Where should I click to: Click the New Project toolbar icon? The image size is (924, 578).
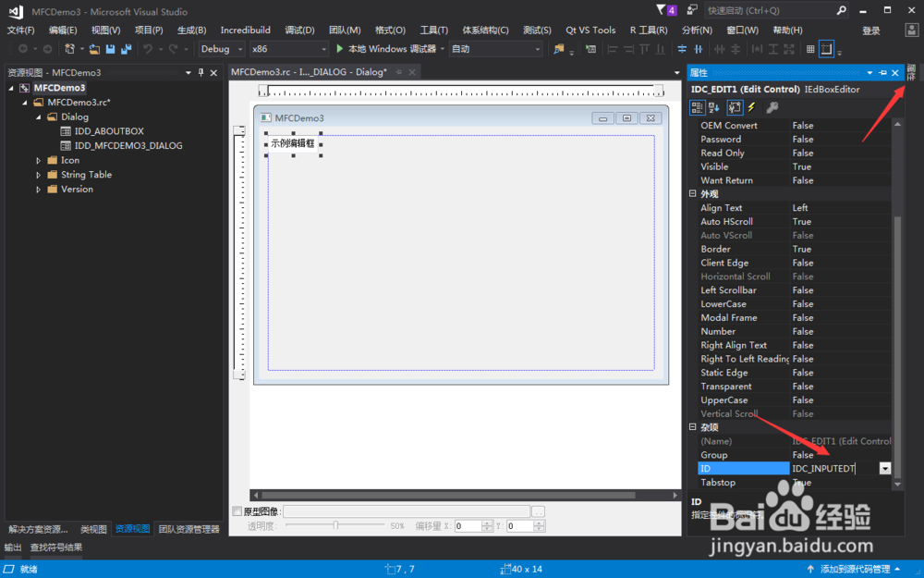[69, 49]
